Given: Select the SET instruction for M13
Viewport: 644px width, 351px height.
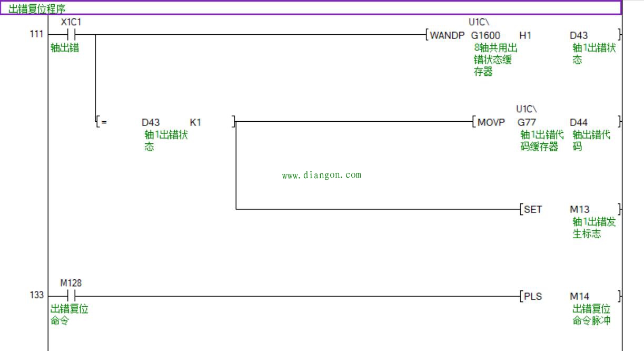Looking at the screenshot, I should click(533, 209).
